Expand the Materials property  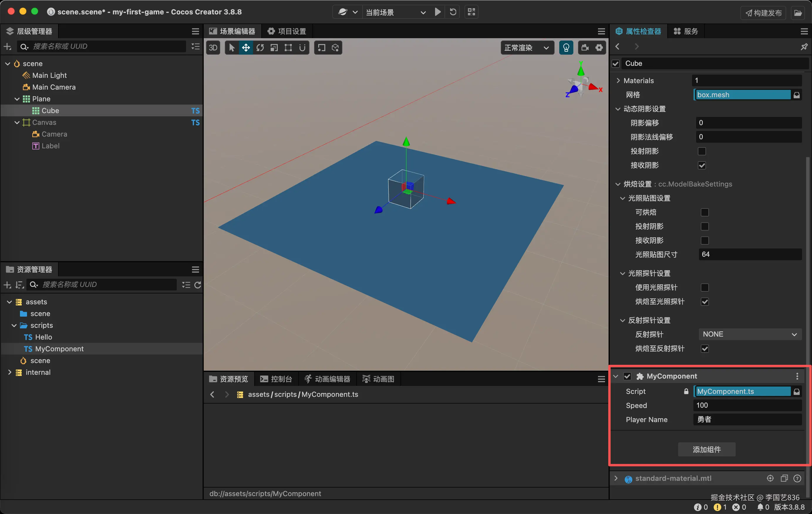618,81
